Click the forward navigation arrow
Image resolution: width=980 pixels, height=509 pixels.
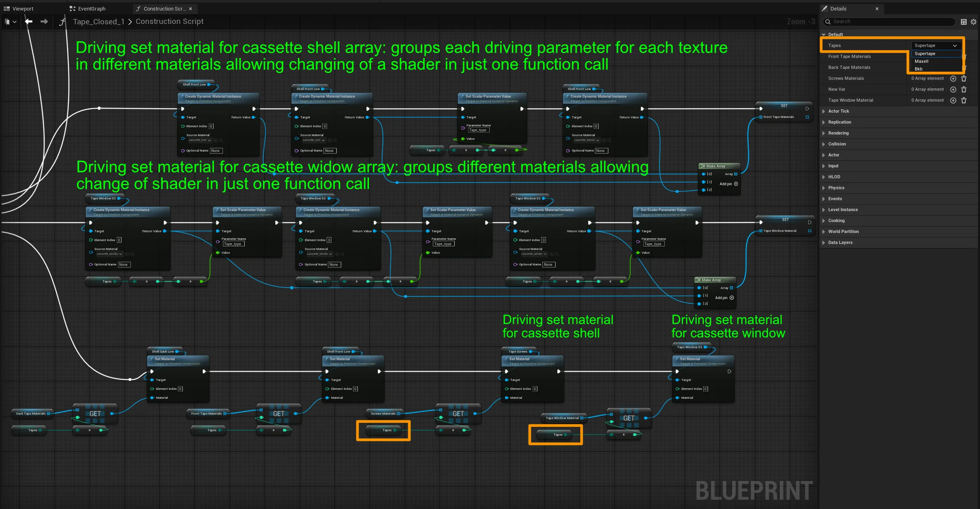pyautogui.click(x=44, y=21)
